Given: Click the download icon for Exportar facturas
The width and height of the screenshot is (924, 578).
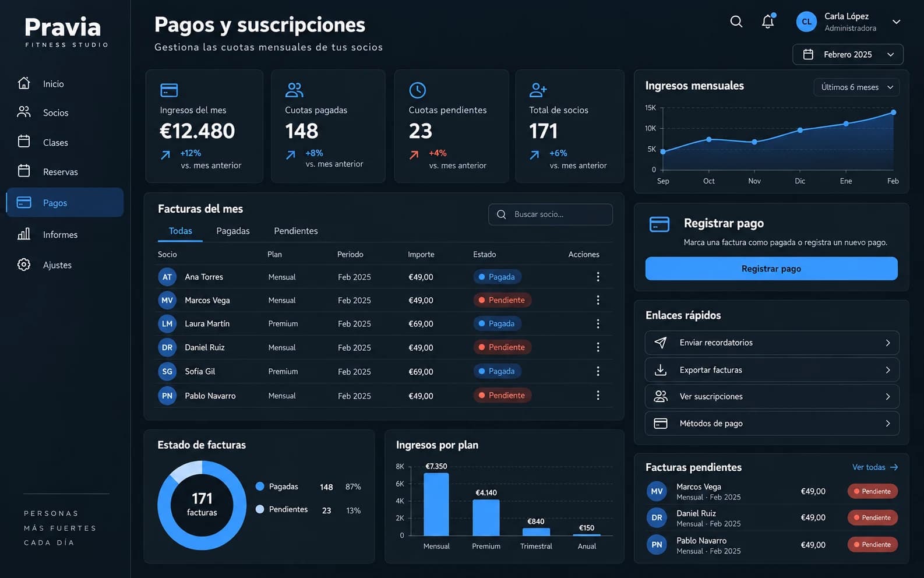Looking at the screenshot, I should [x=661, y=369].
